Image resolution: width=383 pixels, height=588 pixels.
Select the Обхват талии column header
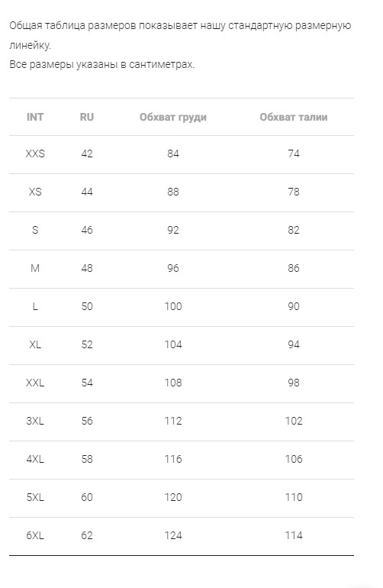click(x=294, y=117)
